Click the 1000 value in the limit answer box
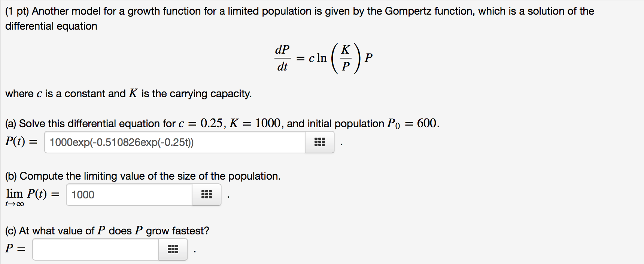The height and width of the screenshot is (264, 644). (x=80, y=195)
